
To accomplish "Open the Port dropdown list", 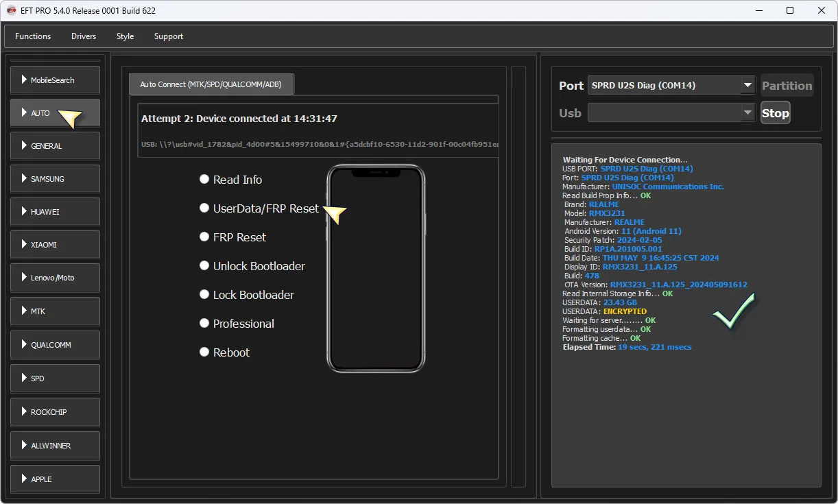I will (x=747, y=86).
